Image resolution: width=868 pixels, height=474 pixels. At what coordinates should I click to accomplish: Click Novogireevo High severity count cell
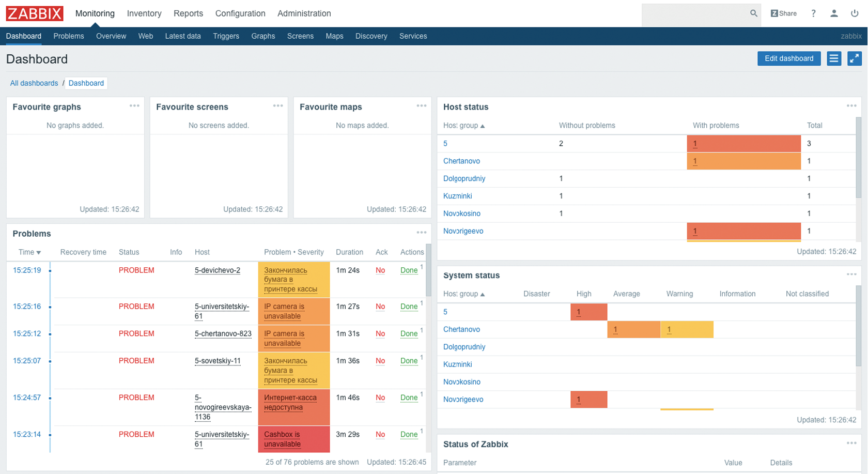click(x=589, y=400)
